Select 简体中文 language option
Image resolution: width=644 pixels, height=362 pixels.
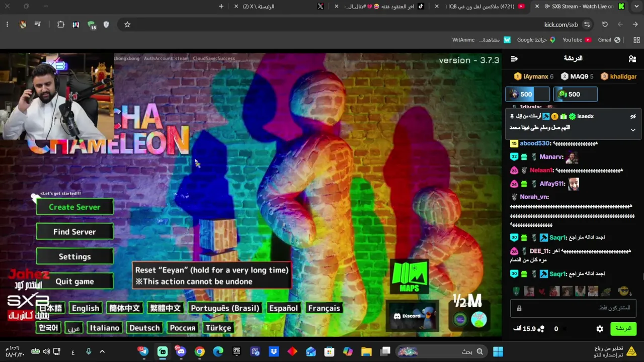pos(124,308)
